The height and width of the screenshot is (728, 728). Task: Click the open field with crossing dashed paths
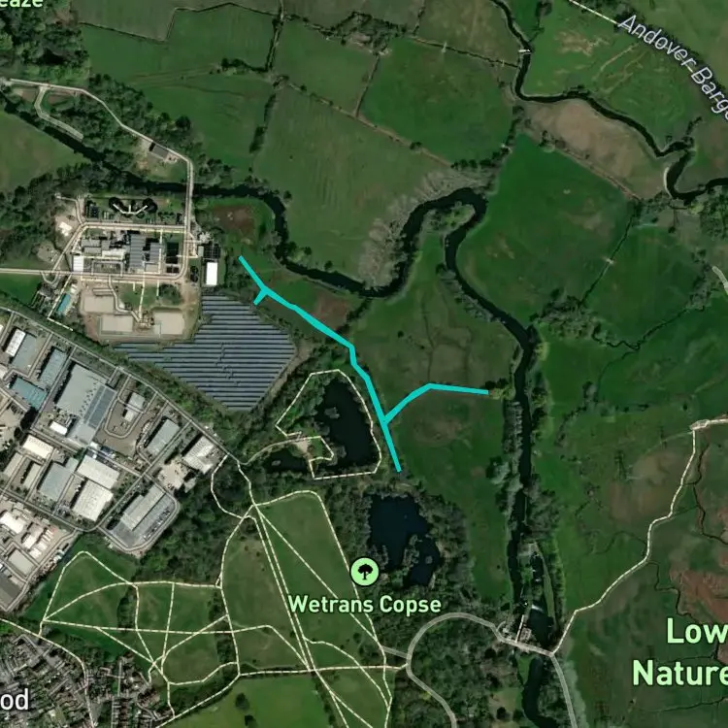pyautogui.click(x=297, y=585)
